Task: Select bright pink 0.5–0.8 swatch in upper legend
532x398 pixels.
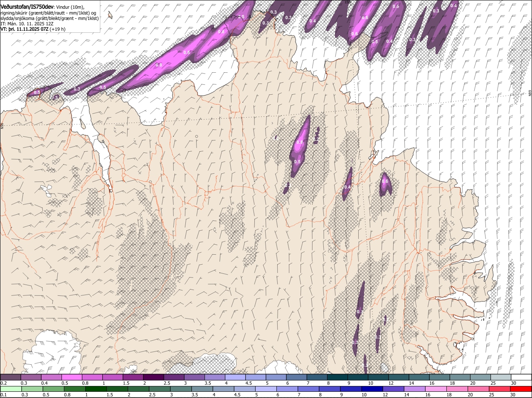Action: coord(71,377)
